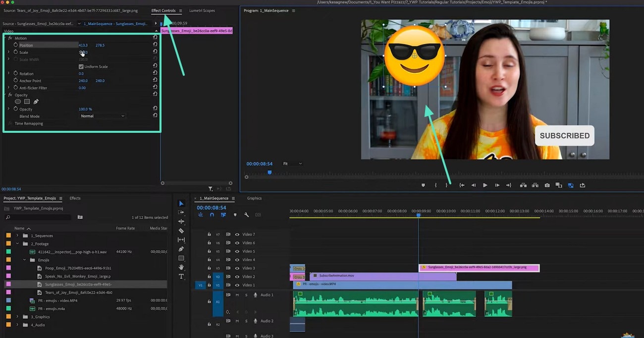644x338 pixels.
Task: Choose the Pen tool in the timeline toolbar
Action: coord(181,249)
